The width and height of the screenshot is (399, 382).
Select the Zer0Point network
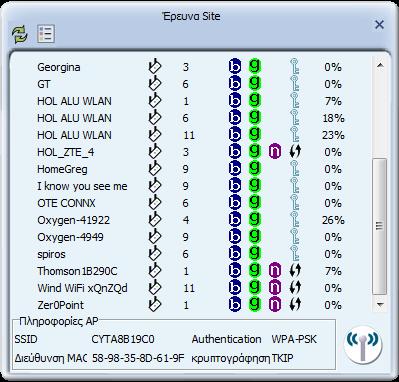click(x=60, y=305)
